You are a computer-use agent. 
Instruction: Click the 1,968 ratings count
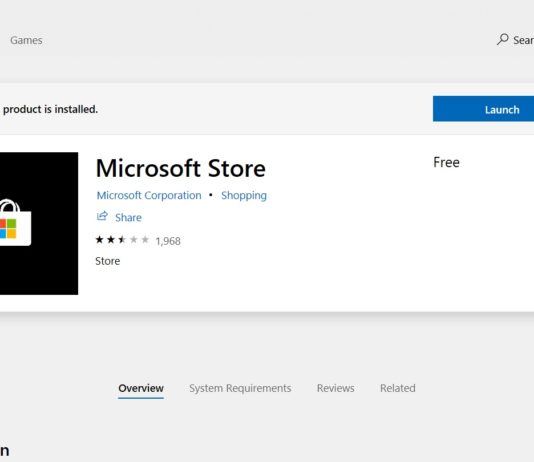point(168,241)
